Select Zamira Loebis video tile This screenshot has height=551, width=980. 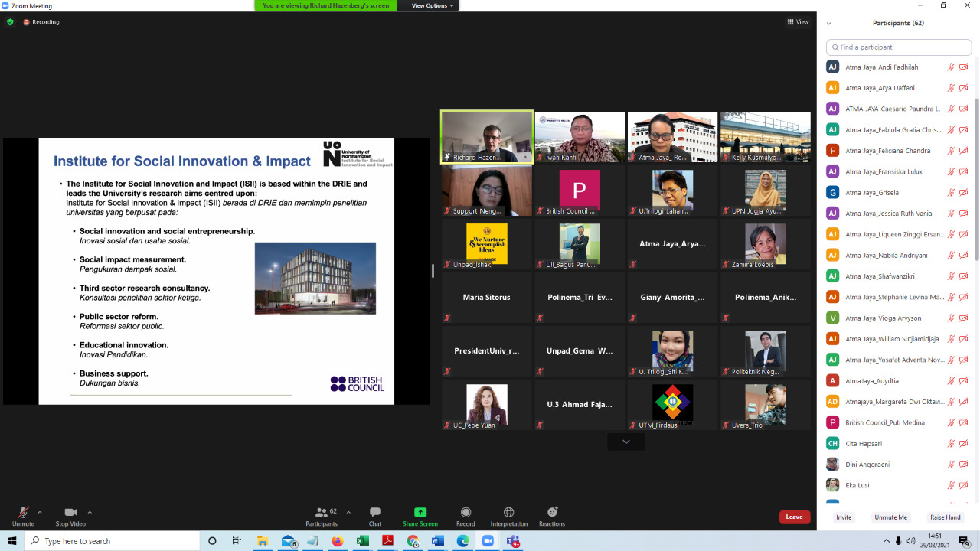(x=766, y=244)
